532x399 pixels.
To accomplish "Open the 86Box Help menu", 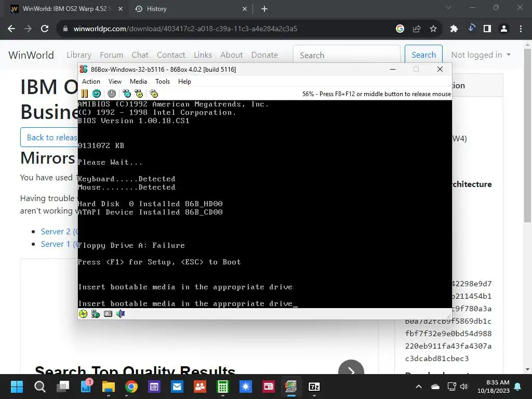I will (184, 82).
